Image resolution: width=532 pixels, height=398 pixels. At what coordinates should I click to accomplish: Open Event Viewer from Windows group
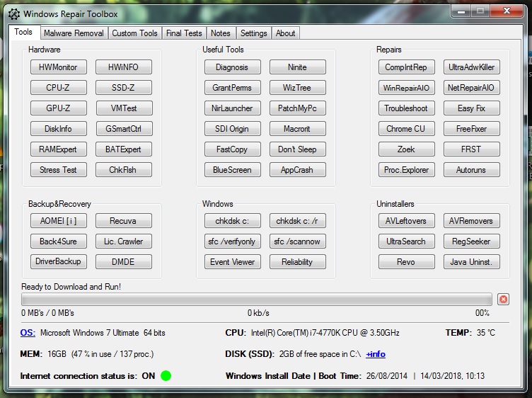(x=233, y=262)
